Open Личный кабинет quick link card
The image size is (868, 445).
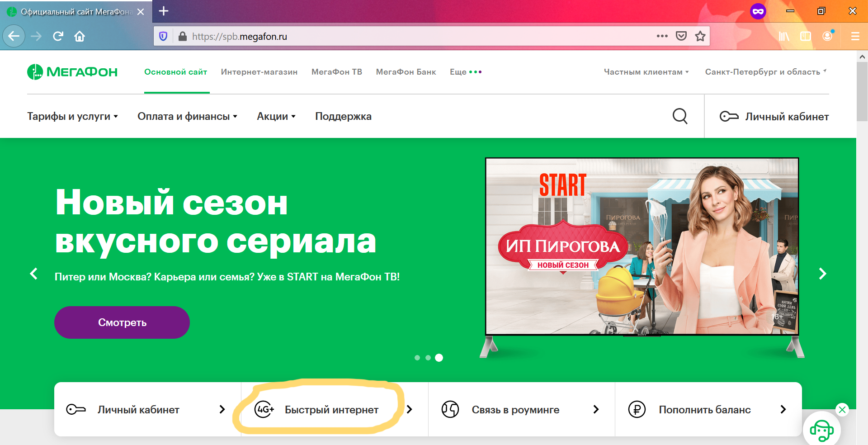tap(147, 409)
